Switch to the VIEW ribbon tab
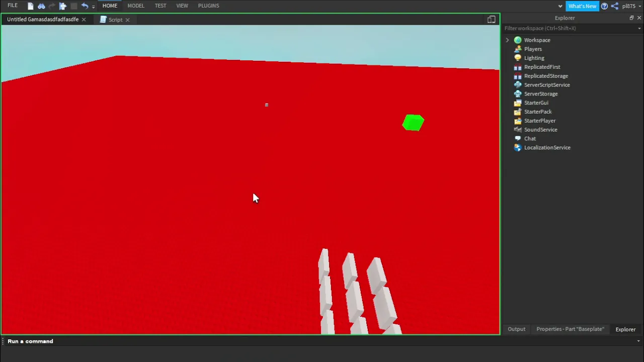This screenshot has height=362, width=644. 182,6
